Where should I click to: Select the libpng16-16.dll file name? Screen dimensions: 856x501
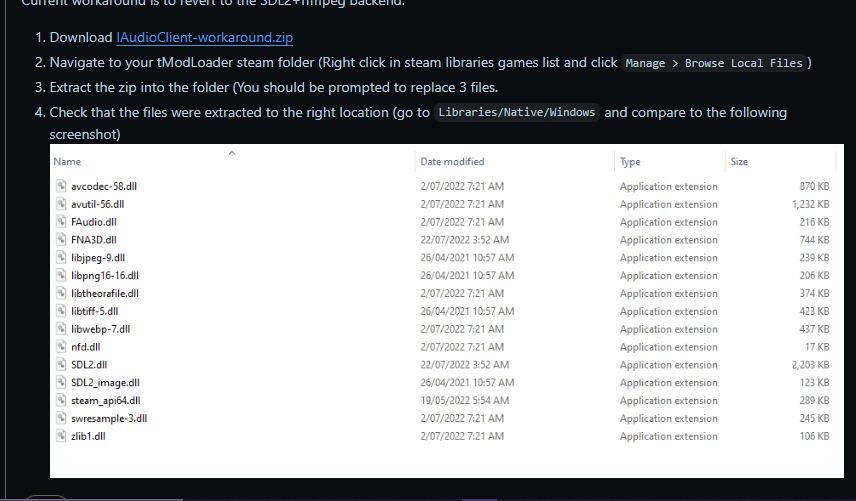tap(105, 276)
